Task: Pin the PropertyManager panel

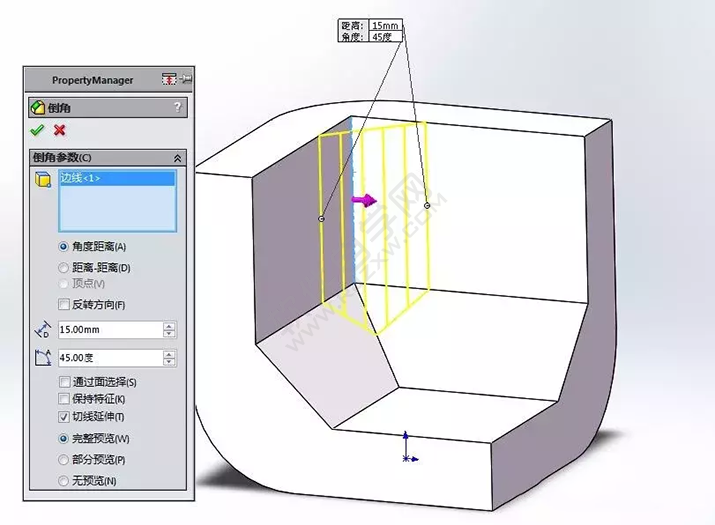Action: coord(186,79)
